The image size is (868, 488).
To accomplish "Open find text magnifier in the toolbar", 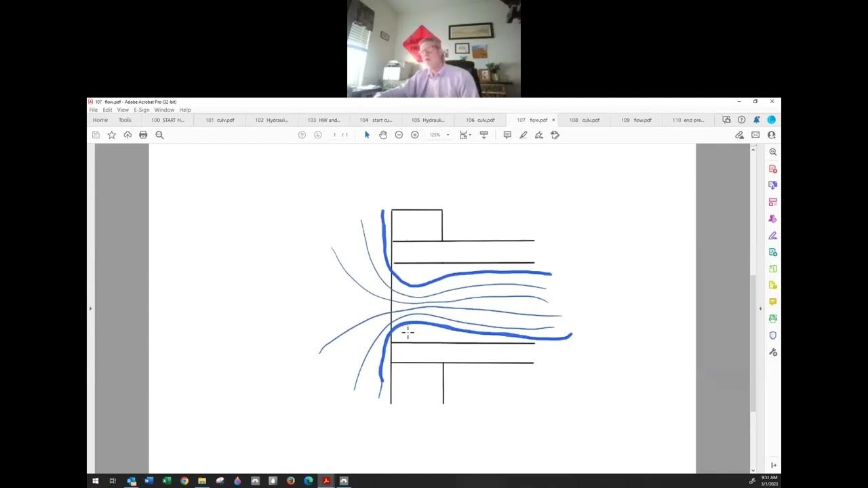I will [x=159, y=135].
